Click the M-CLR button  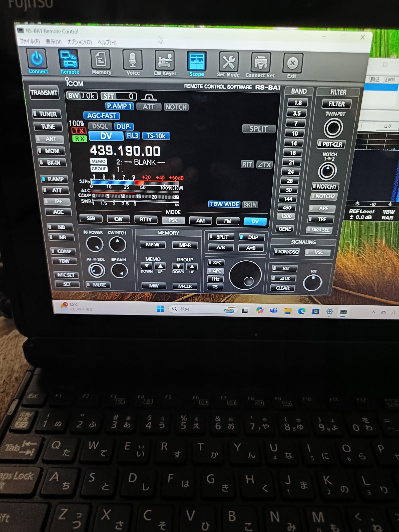click(x=185, y=286)
